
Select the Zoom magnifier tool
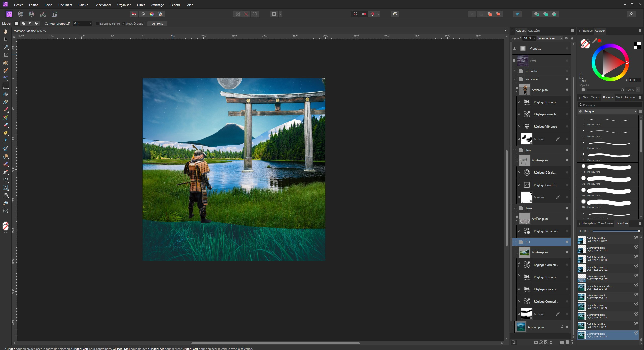click(x=6, y=203)
